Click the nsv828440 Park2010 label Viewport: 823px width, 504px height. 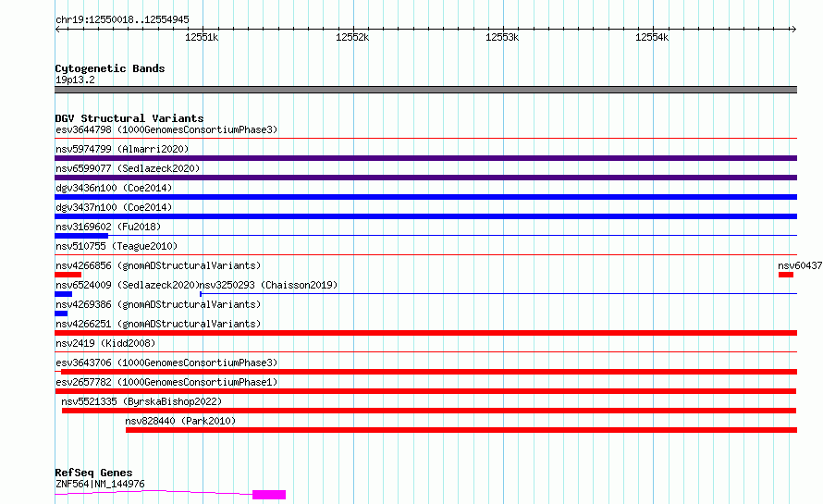point(180,421)
